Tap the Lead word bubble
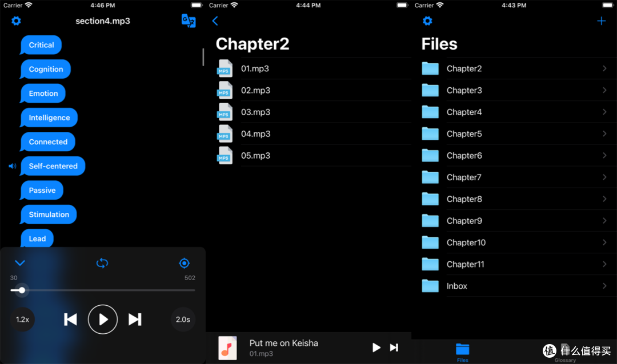This screenshot has width=617, height=364. tap(37, 238)
